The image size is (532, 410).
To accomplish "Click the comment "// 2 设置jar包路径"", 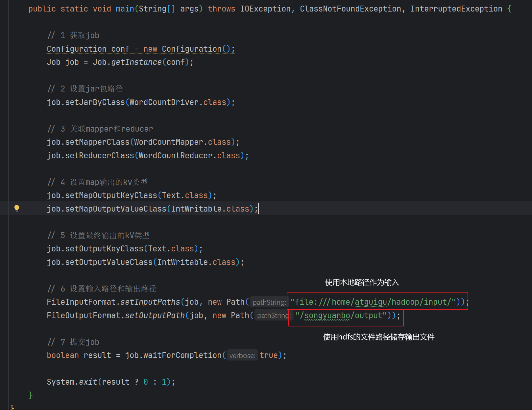I will [x=85, y=89].
